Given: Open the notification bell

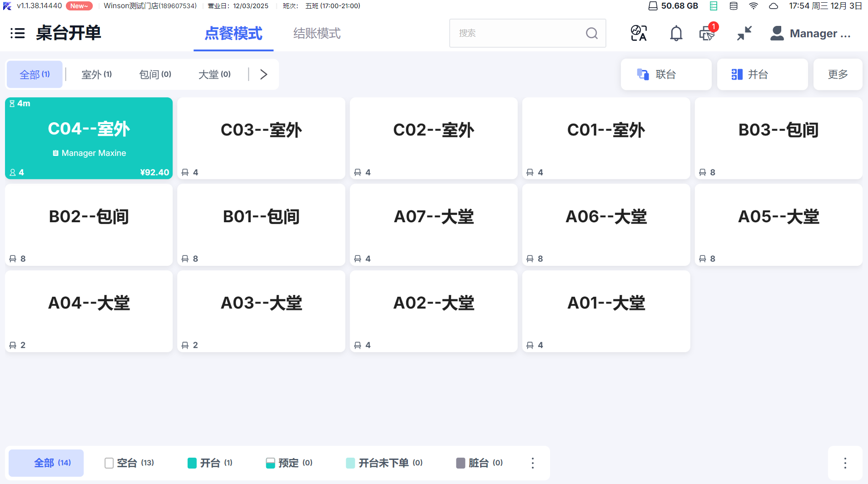Looking at the screenshot, I should click(676, 33).
